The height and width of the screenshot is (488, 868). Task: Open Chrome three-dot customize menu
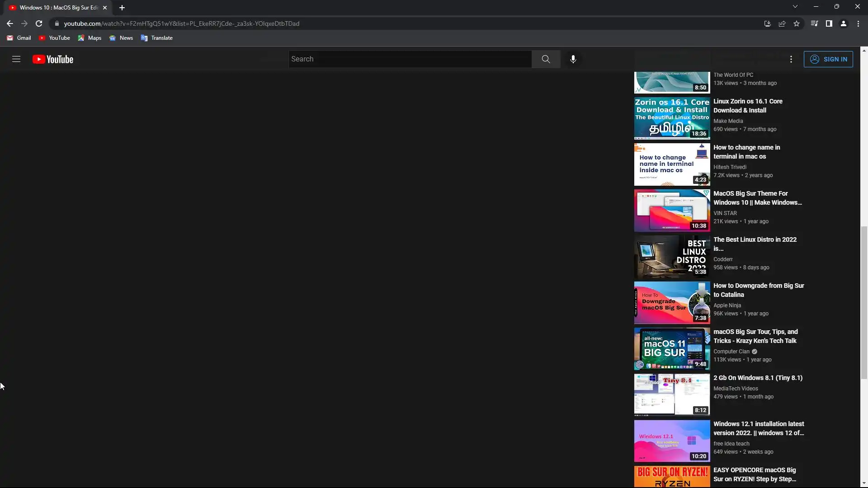click(x=858, y=23)
